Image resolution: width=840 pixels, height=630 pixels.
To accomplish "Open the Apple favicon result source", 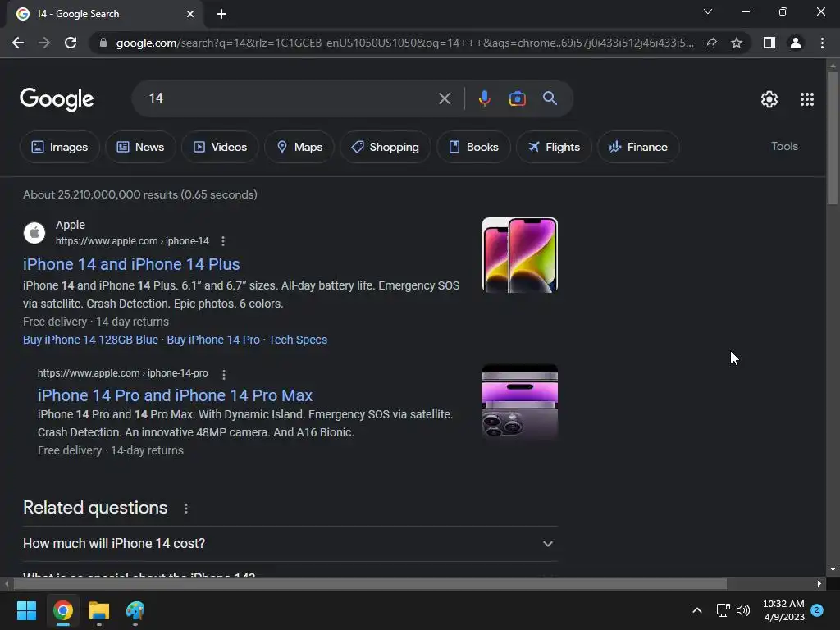I will pyautogui.click(x=34, y=233).
